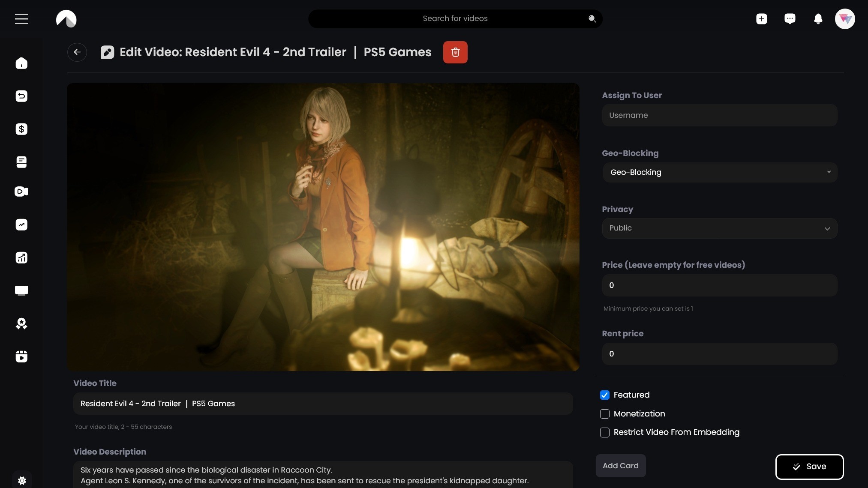Click the Video Title input field

point(323,404)
